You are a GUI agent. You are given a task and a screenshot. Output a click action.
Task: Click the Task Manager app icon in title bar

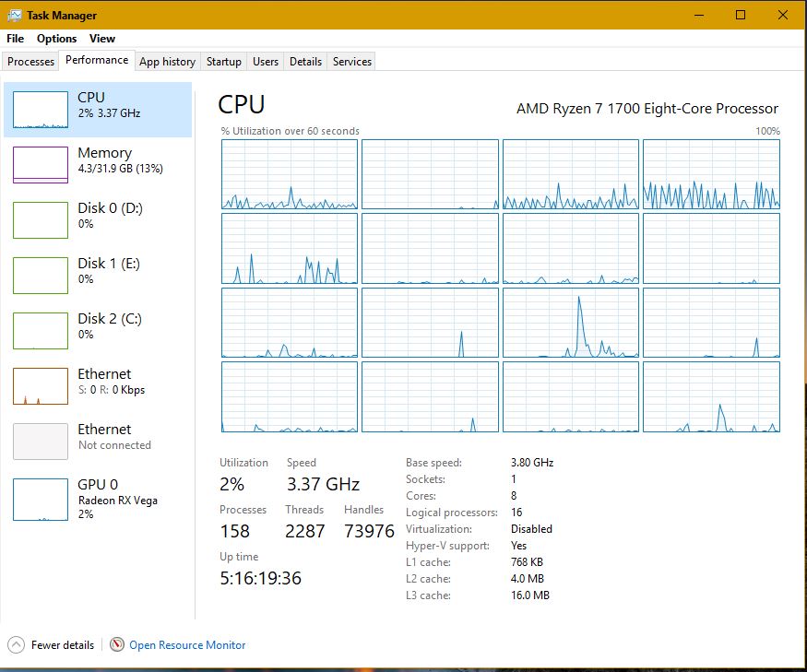(x=15, y=16)
